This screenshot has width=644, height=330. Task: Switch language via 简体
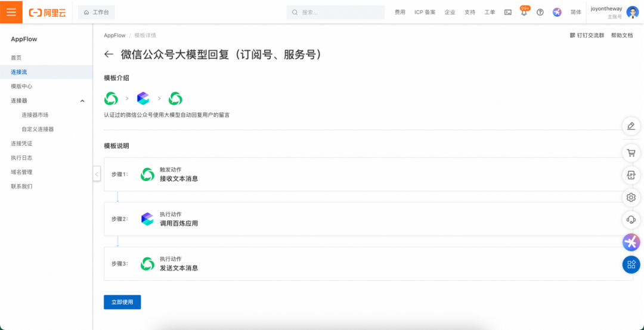[576, 13]
